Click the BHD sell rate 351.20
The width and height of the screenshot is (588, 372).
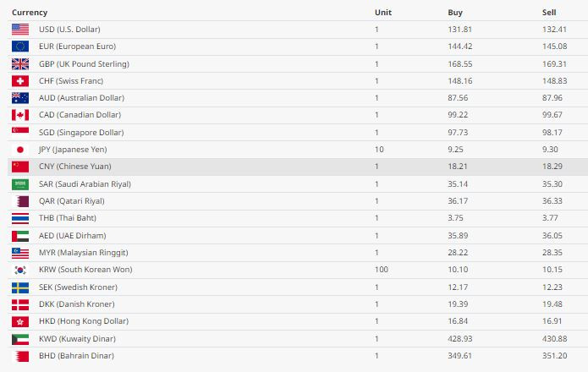pyautogui.click(x=555, y=356)
